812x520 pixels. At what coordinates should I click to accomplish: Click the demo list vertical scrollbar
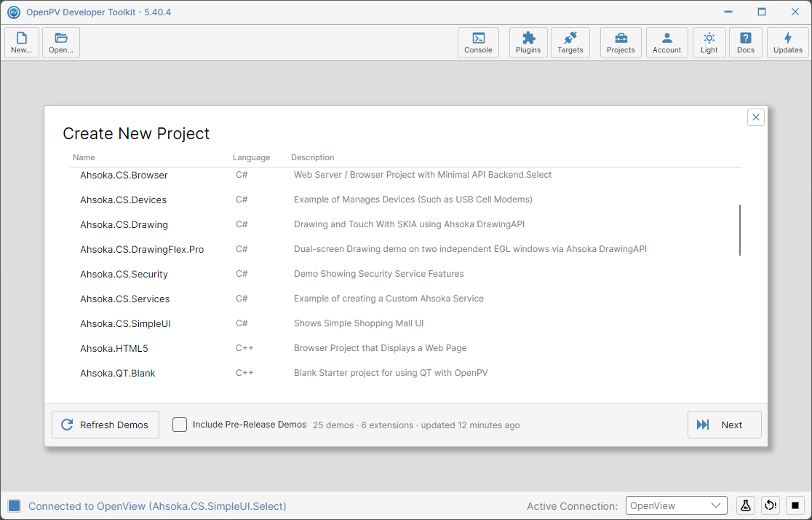pos(739,230)
